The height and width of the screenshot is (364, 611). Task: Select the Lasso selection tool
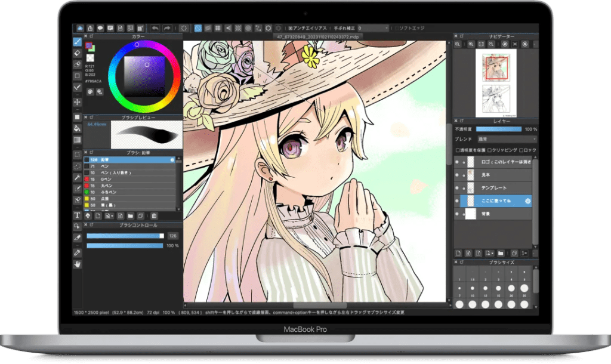tap(77, 166)
